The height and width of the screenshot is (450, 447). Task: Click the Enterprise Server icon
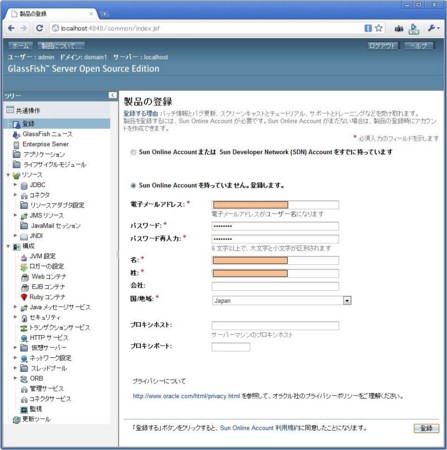point(16,145)
